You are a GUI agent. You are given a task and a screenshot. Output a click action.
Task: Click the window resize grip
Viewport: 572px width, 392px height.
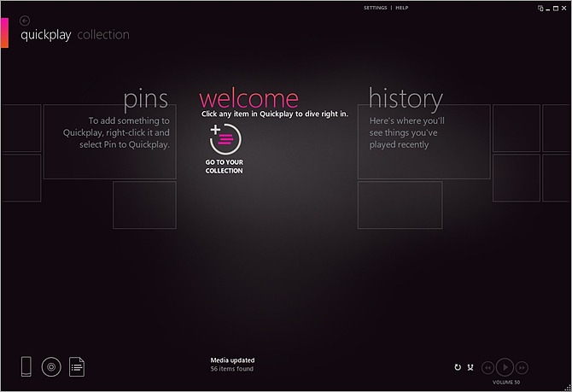pyautogui.click(x=568, y=388)
